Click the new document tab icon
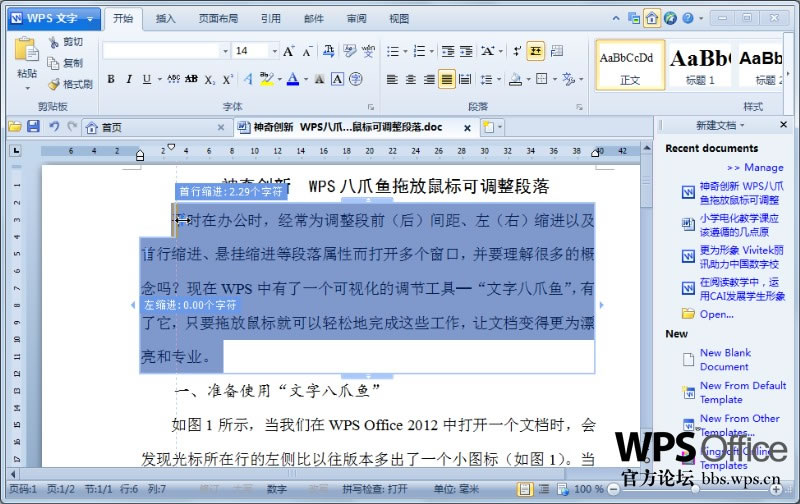This screenshot has width=800, height=504. click(489, 127)
